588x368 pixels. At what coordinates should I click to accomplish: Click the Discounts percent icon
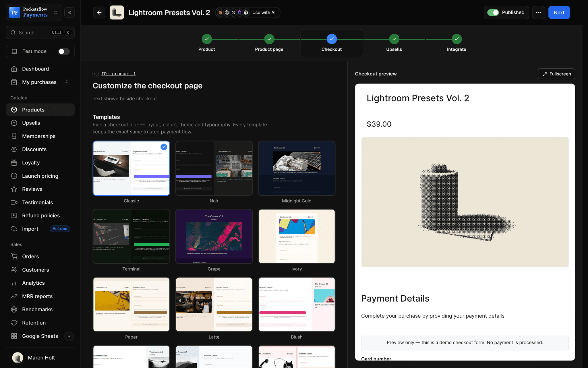14,149
